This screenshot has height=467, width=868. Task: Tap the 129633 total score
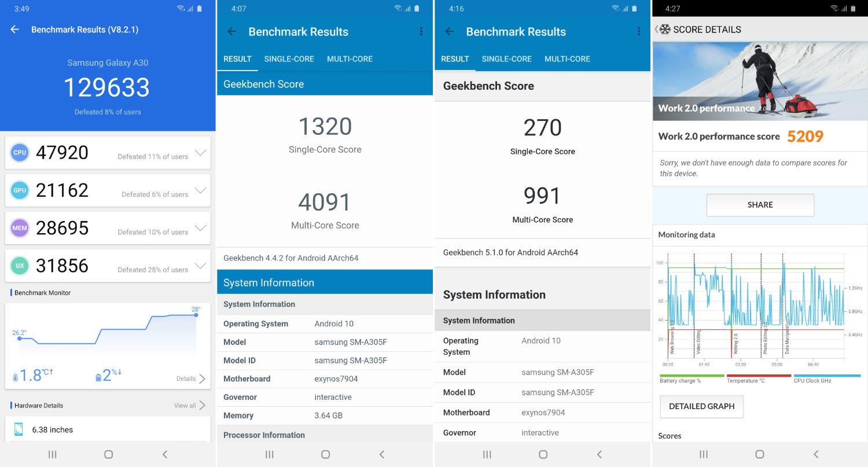click(106, 87)
